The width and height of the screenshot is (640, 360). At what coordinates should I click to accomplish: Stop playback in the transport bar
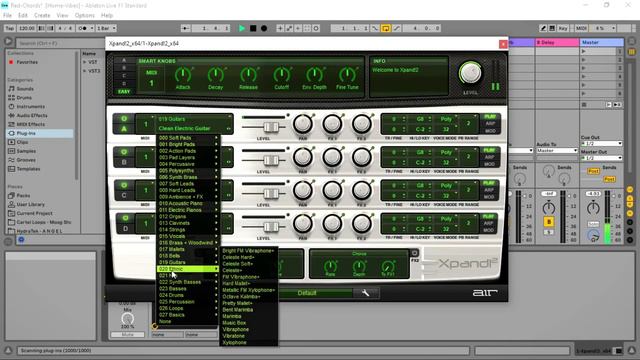click(253, 28)
